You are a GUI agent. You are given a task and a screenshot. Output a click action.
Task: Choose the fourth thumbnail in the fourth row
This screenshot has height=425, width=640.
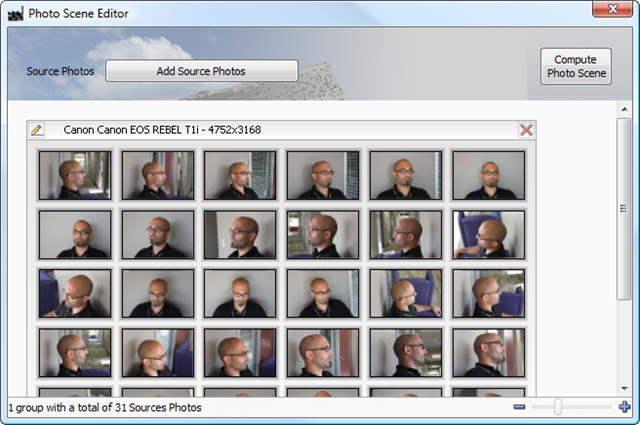pyautogui.click(x=323, y=352)
